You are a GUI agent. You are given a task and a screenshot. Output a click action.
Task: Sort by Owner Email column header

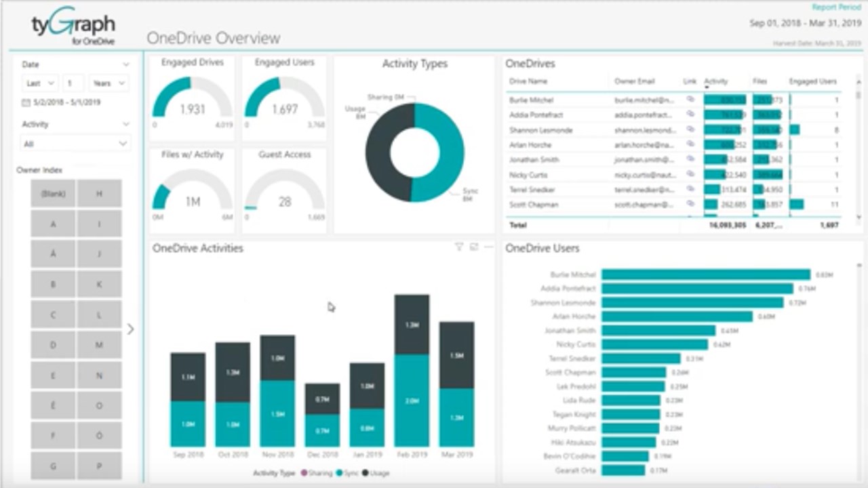point(634,81)
